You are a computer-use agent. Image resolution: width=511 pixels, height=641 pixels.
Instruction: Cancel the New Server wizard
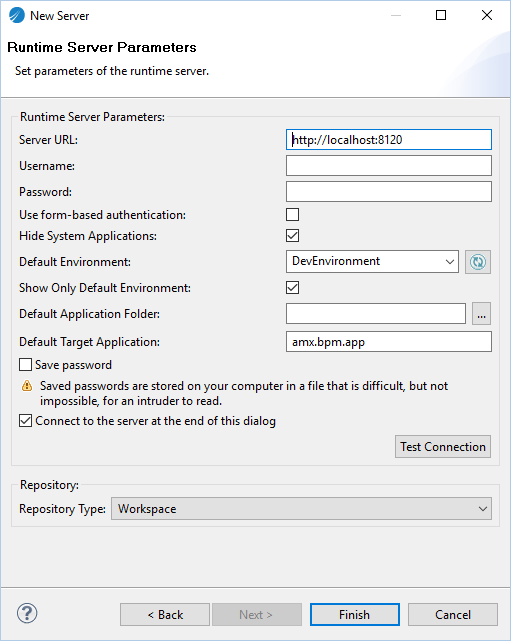[x=453, y=614]
